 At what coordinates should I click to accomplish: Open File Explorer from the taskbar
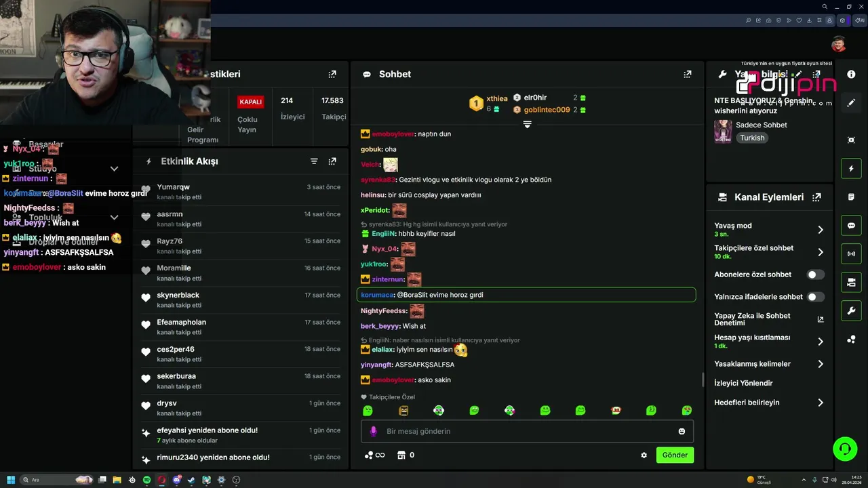pos(117,480)
